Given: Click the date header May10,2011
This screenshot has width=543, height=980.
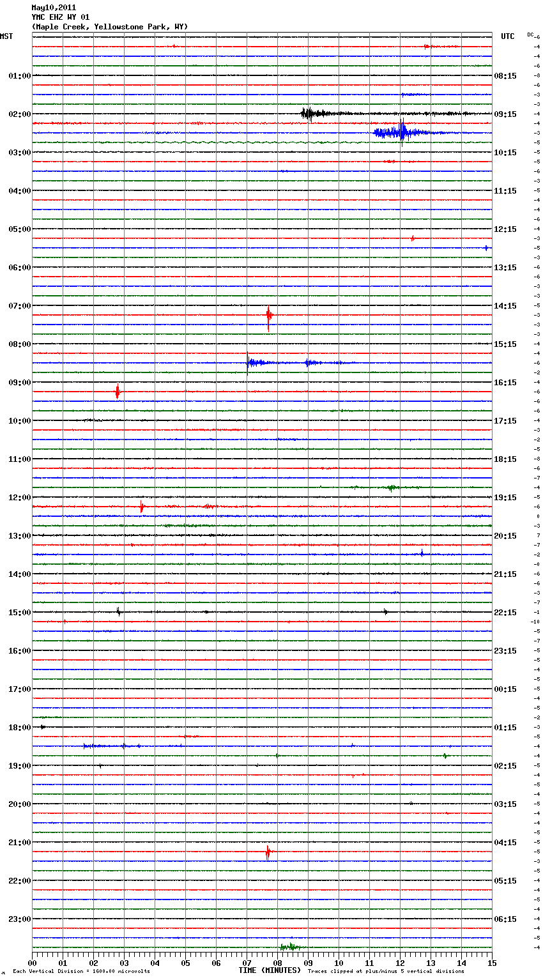Looking at the screenshot, I should [54, 8].
